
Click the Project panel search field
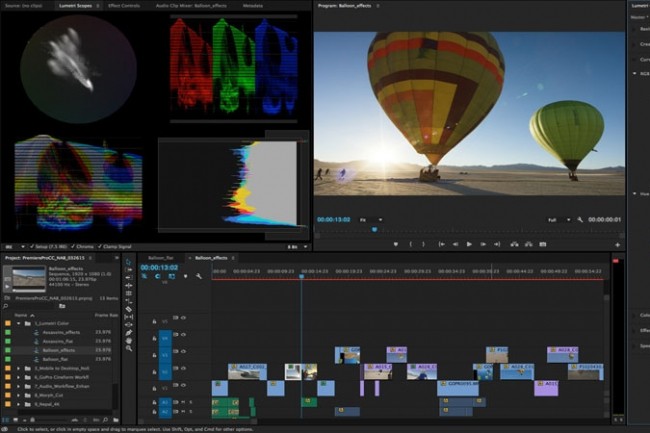[30, 306]
